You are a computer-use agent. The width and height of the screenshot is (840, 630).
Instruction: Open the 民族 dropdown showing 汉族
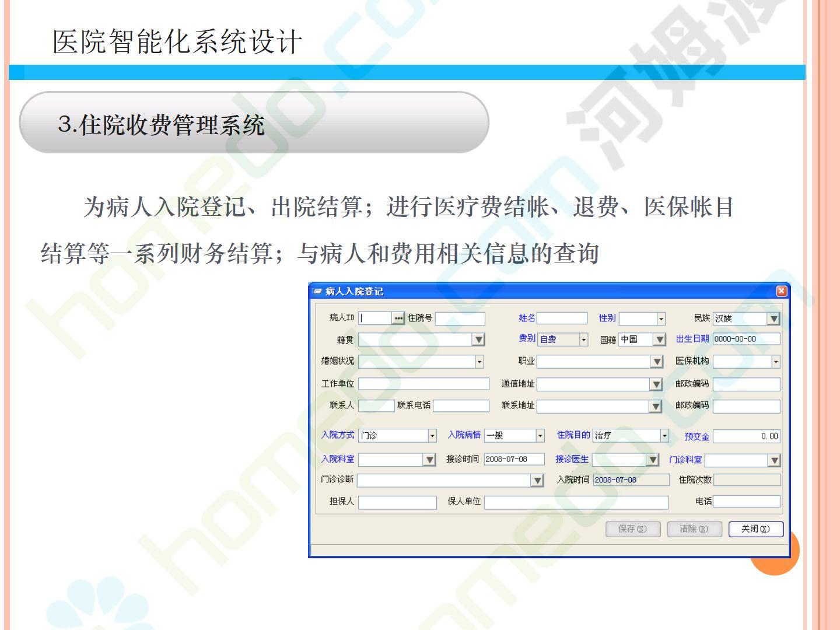773,319
